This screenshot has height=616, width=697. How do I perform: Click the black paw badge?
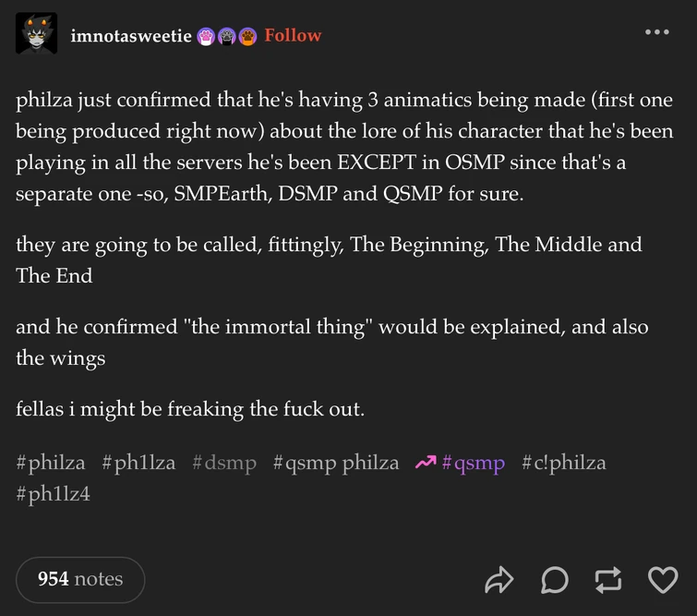tap(226, 37)
